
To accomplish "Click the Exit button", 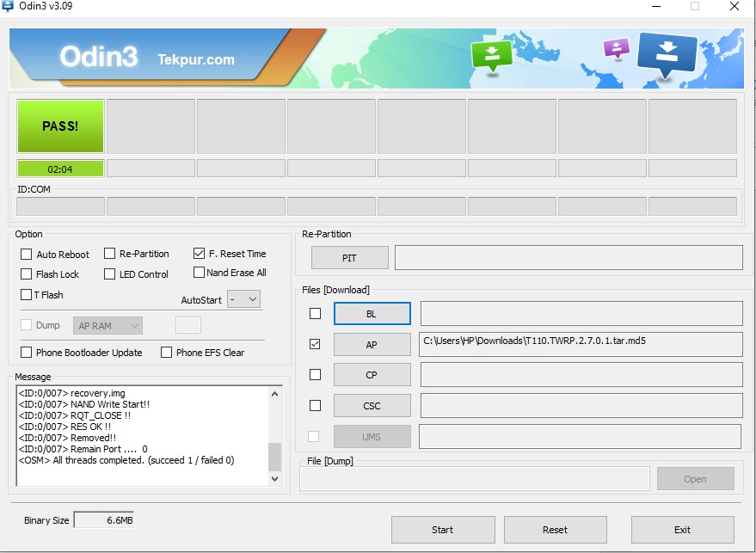I will tap(683, 530).
